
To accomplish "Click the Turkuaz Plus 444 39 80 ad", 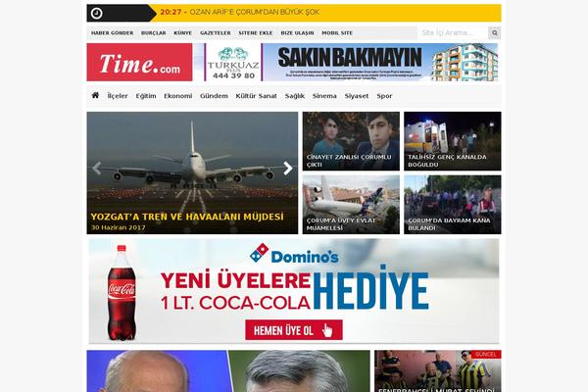I will 233,63.
